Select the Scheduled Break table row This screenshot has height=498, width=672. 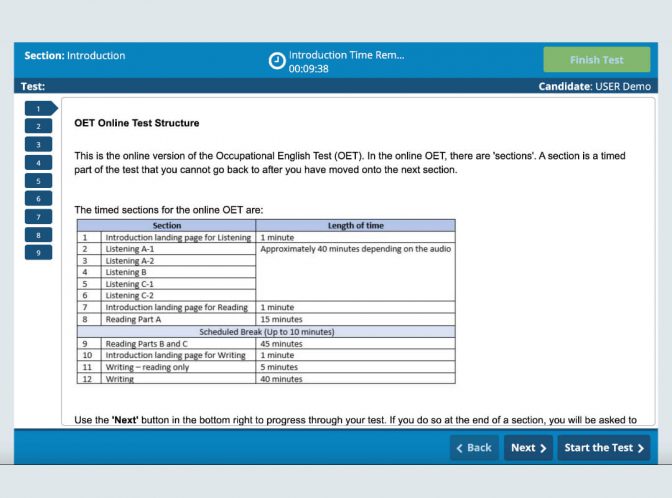266,331
